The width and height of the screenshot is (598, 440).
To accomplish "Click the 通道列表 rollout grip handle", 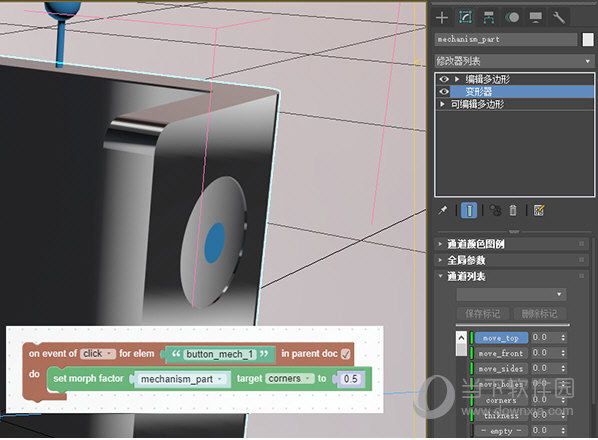I will click(582, 276).
